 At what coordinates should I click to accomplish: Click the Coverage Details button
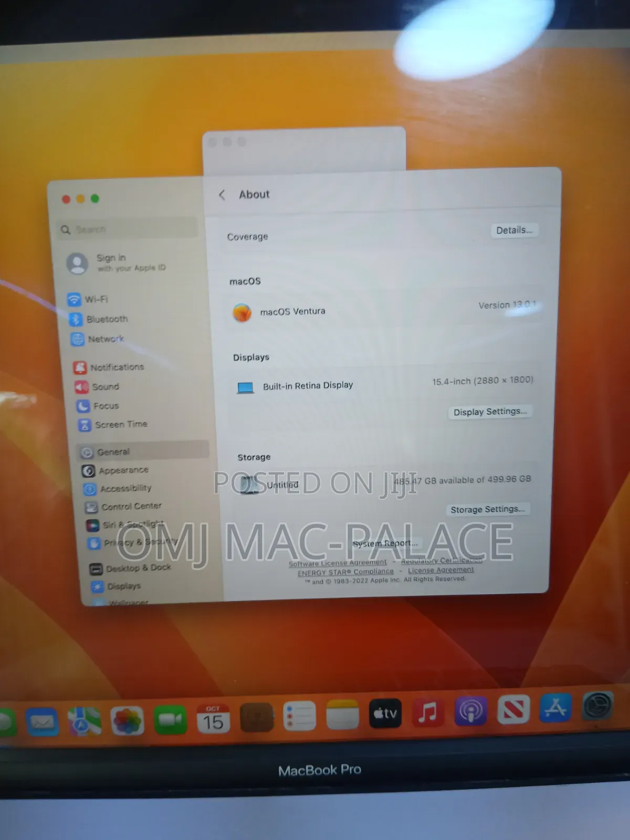point(514,230)
